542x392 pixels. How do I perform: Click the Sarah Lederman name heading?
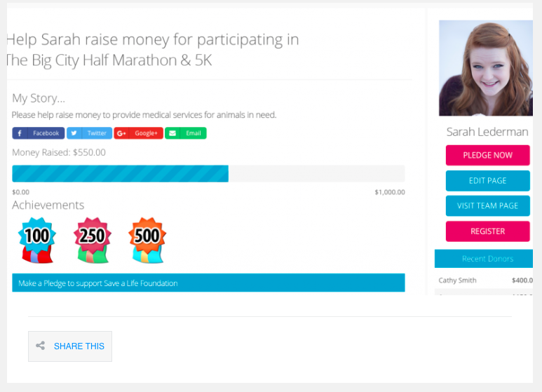click(x=487, y=132)
